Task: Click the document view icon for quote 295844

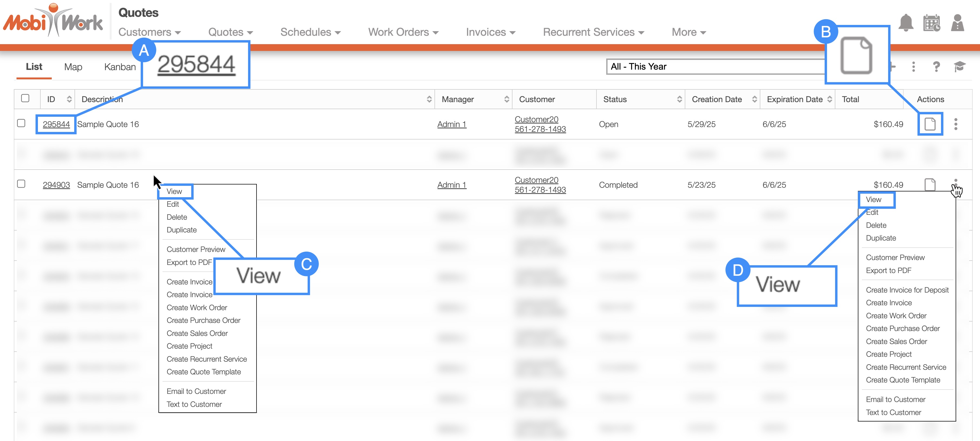Action: click(x=930, y=124)
